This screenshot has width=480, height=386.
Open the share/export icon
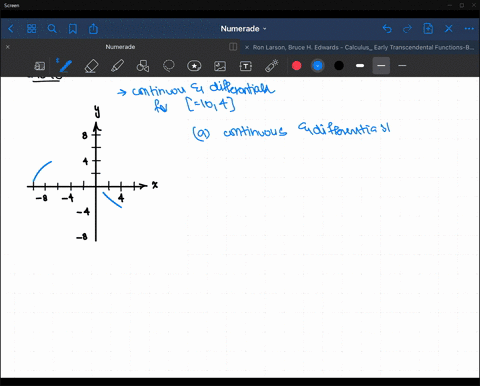pyautogui.click(x=93, y=29)
